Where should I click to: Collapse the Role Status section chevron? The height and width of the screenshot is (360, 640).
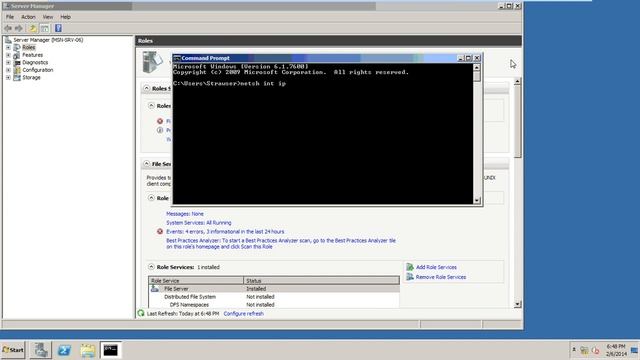pos(151,198)
